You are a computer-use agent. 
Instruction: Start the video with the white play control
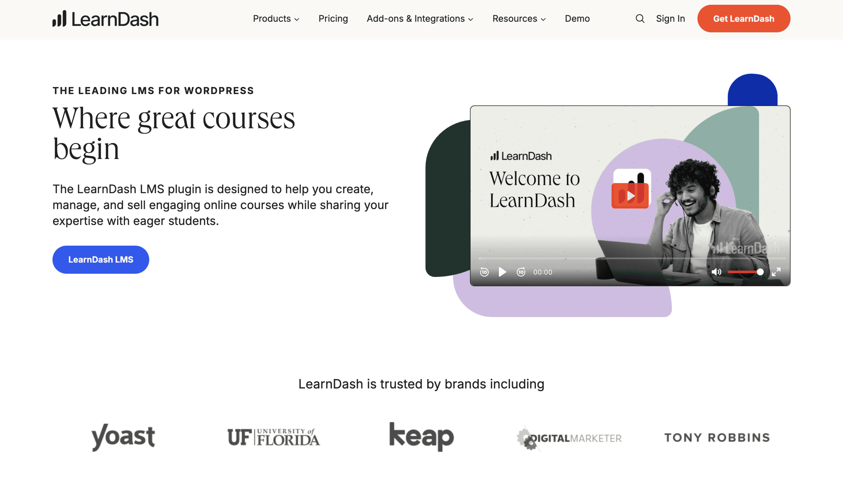pyautogui.click(x=502, y=272)
